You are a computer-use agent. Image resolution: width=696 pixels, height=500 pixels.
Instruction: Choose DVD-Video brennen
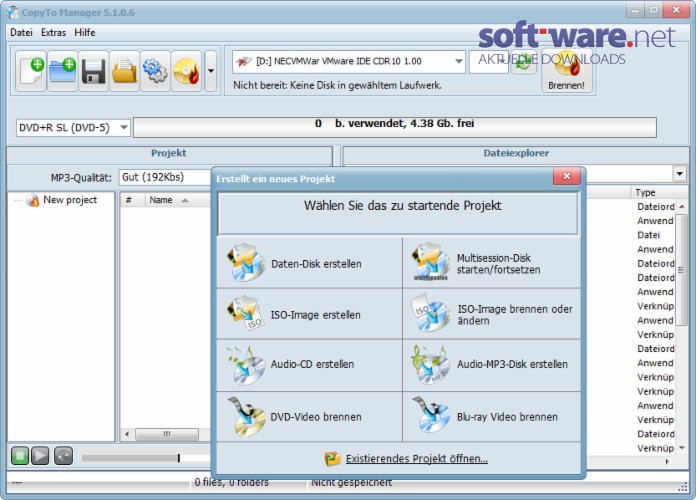point(310,417)
